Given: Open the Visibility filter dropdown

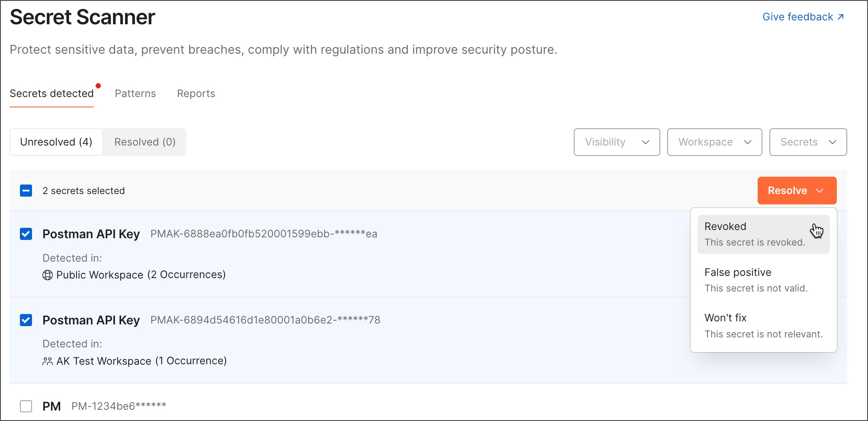Looking at the screenshot, I should [616, 142].
